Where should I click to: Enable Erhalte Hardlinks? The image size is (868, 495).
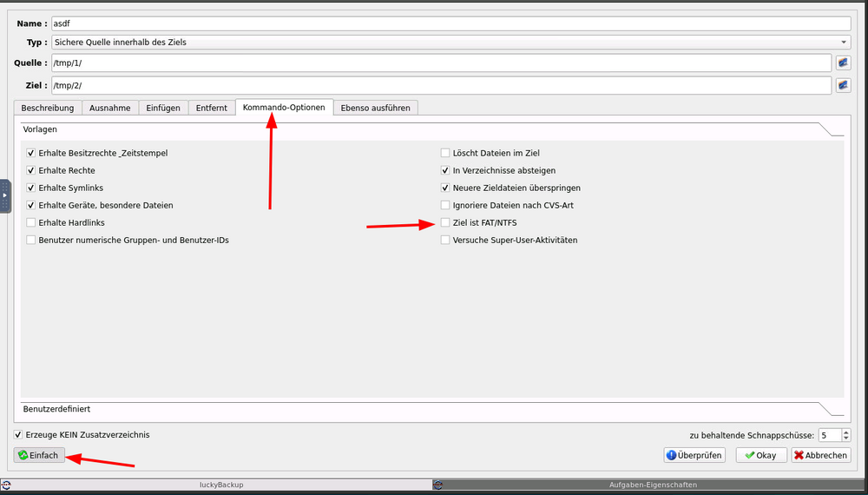[x=31, y=222]
